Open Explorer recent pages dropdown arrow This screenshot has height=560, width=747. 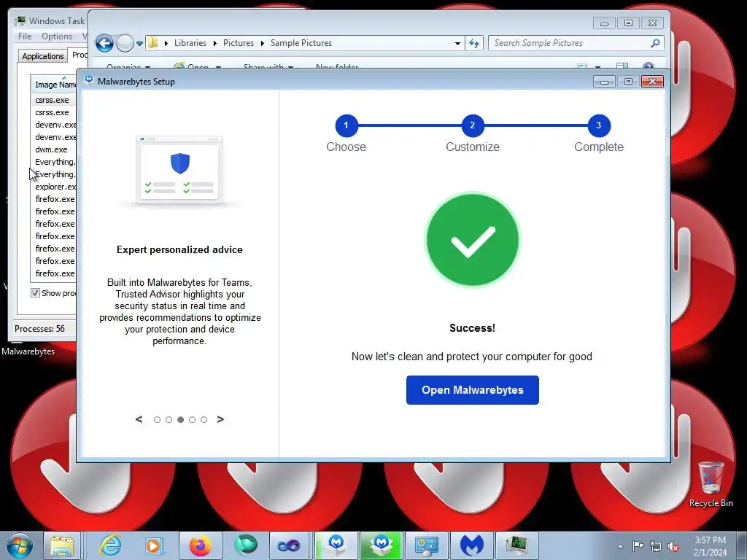click(x=139, y=43)
